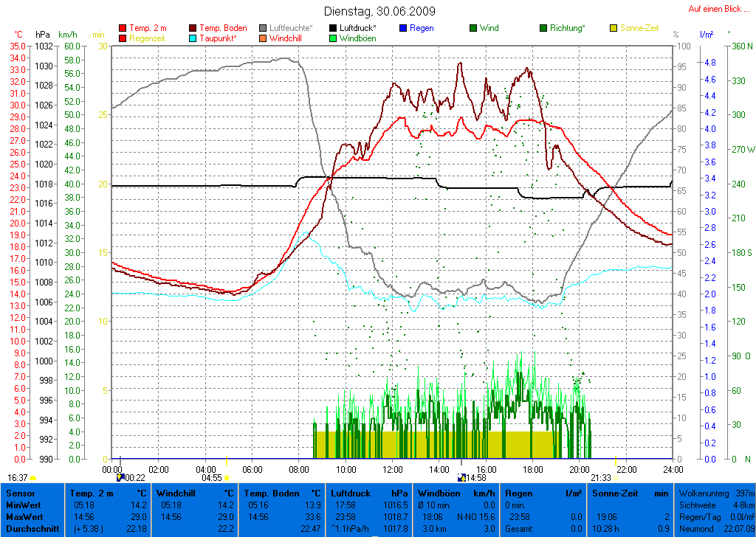The width and height of the screenshot is (756, 537).
Task: Click the dark red Temp. Boden legend square
Action: pos(193,29)
